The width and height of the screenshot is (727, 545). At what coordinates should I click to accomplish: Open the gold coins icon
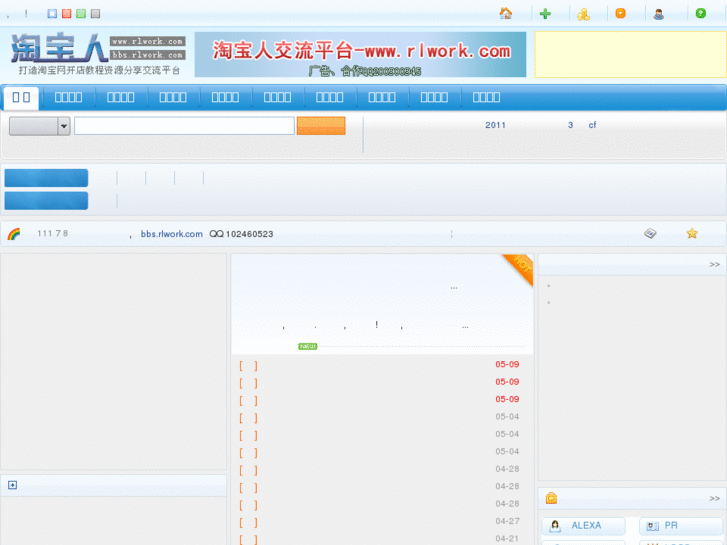[583, 14]
